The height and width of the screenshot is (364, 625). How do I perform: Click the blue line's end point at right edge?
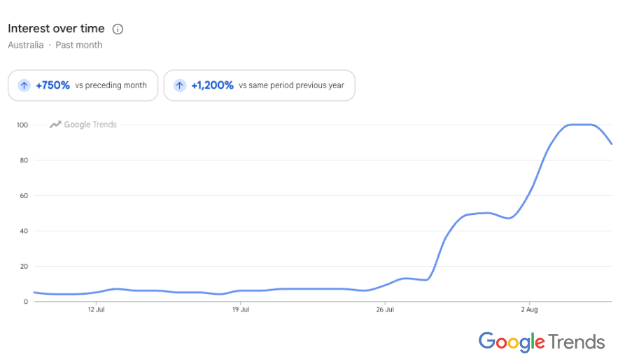click(x=611, y=143)
